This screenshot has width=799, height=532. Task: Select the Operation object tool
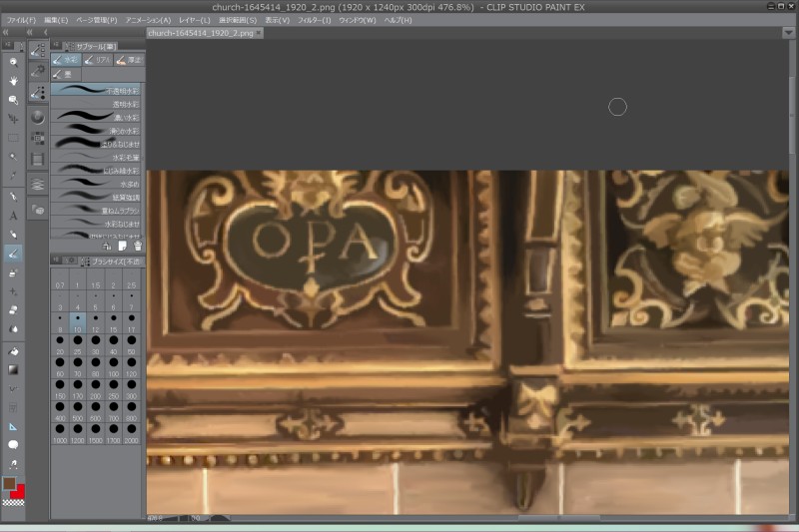(x=13, y=100)
